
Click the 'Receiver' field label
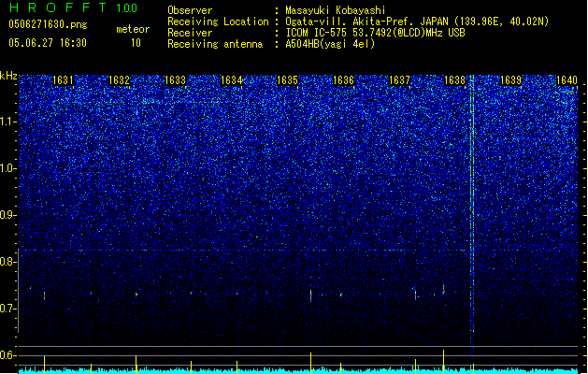coord(190,33)
